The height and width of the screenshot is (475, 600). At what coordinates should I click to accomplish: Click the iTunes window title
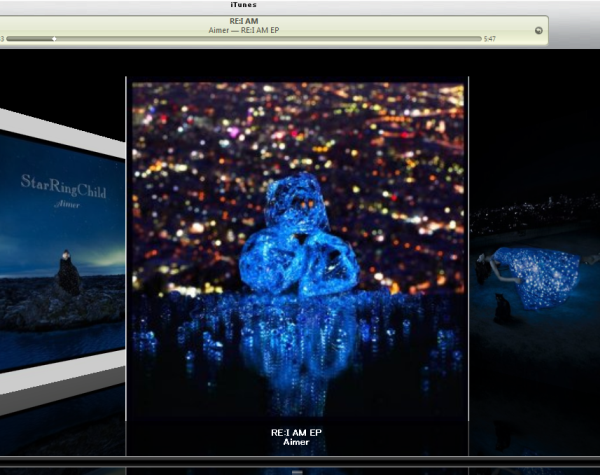click(243, 5)
